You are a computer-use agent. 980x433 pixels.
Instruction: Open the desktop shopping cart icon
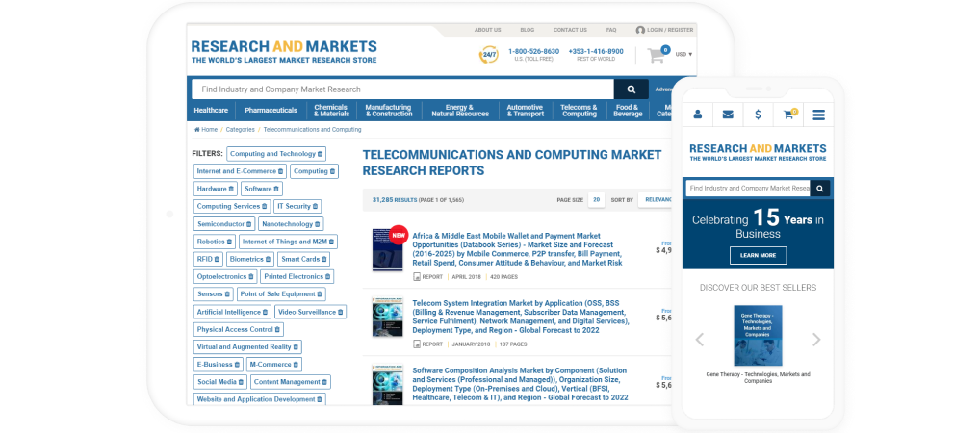click(657, 56)
